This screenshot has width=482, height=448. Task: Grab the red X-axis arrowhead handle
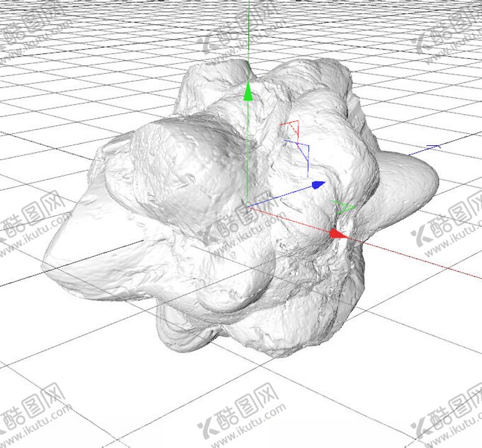(x=337, y=233)
